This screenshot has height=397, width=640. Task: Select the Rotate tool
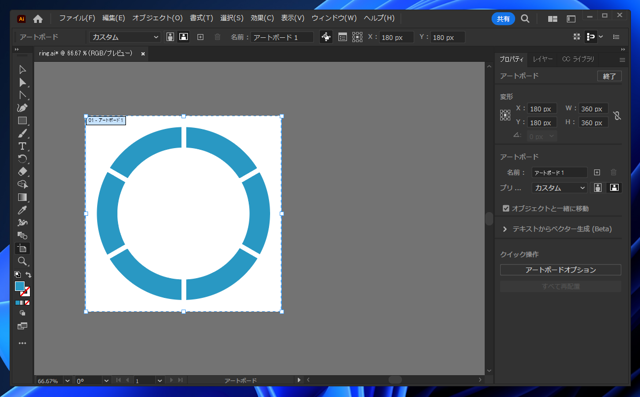pos(22,159)
